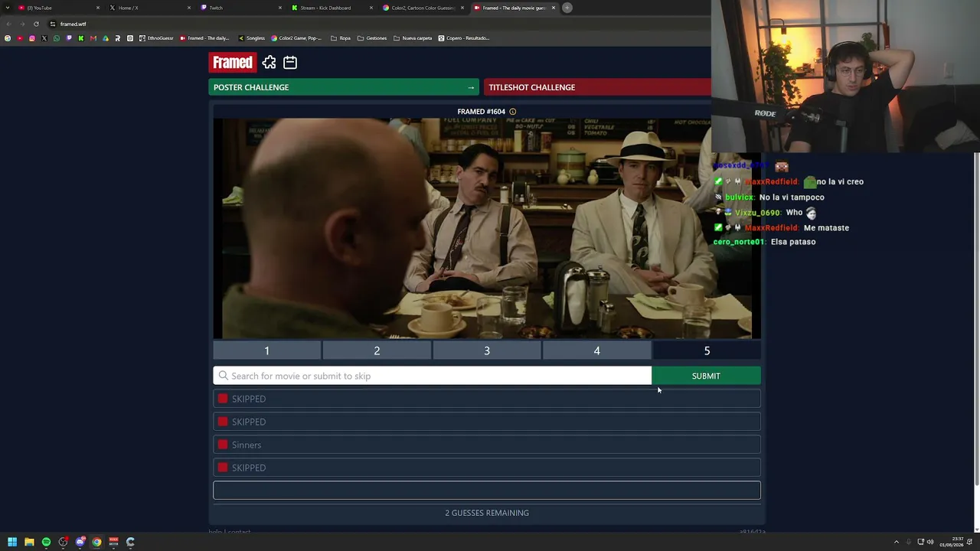Open the Twitch bookmark icon
This screenshot has width=980, height=551.
(x=69, y=38)
